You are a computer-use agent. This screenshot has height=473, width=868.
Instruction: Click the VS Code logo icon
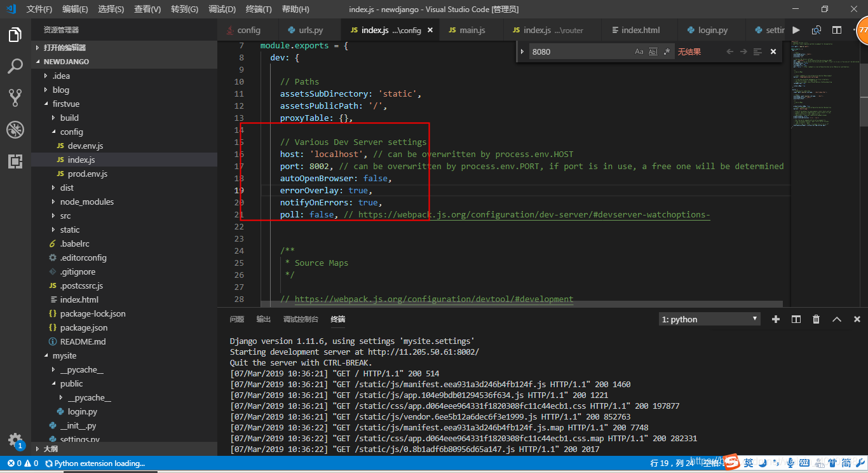pyautogui.click(x=11, y=9)
